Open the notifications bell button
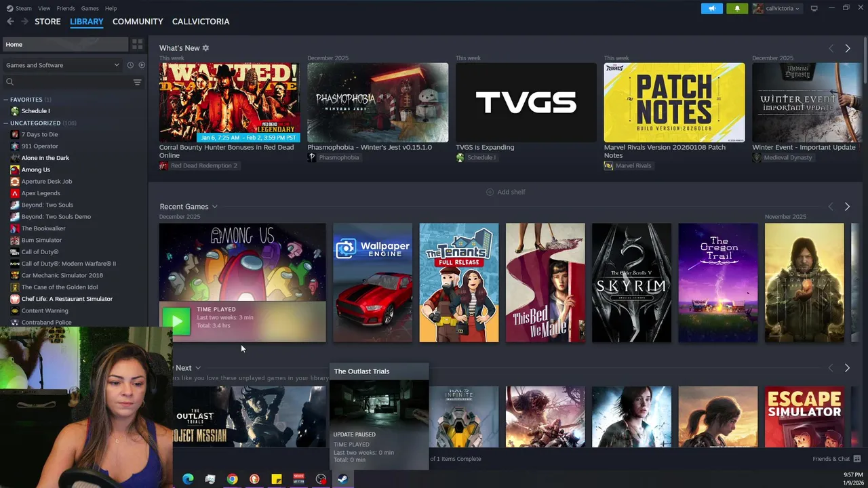868x488 pixels. point(737,8)
